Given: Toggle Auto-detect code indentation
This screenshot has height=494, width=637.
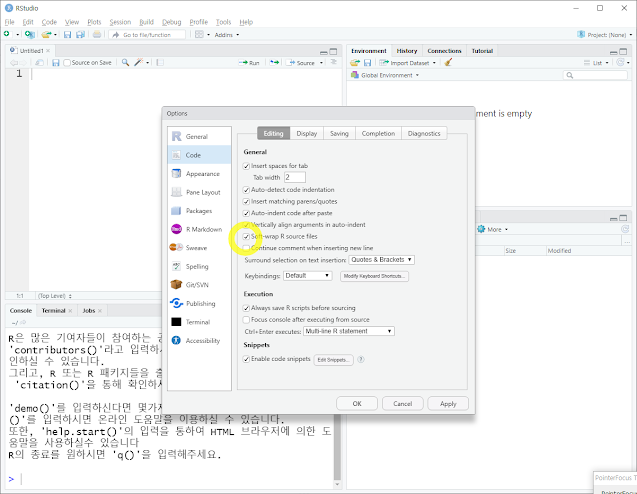Looking at the screenshot, I should point(246,190).
